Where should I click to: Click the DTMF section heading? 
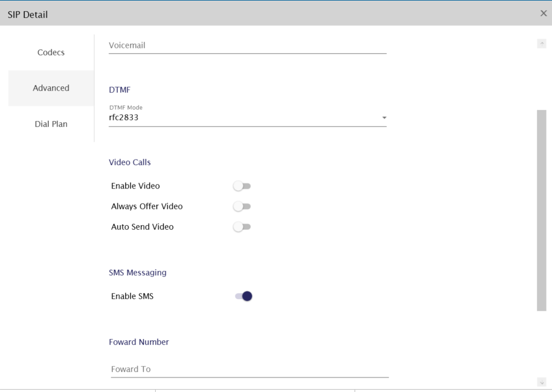click(119, 90)
